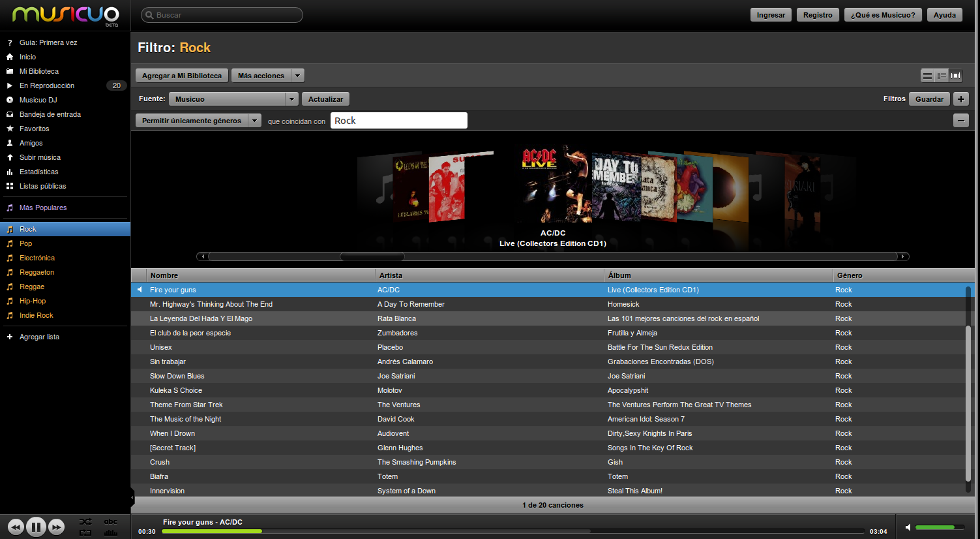Click the cover flow scrollbar thumb
The image size is (980, 539).
pyautogui.click(x=372, y=256)
